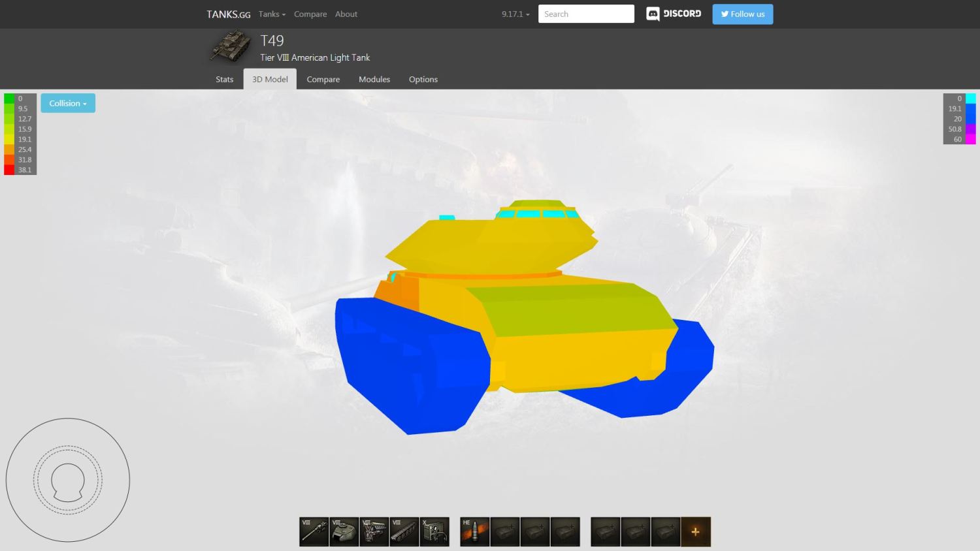Screen dimensions: 980x551
Task: Open the About link in navbar
Action: (x=346, y=14)
